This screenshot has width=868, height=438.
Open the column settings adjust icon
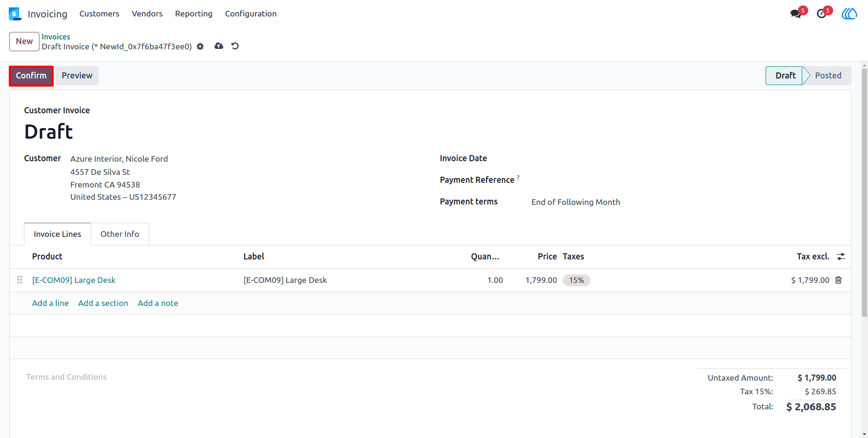(841, 257)
